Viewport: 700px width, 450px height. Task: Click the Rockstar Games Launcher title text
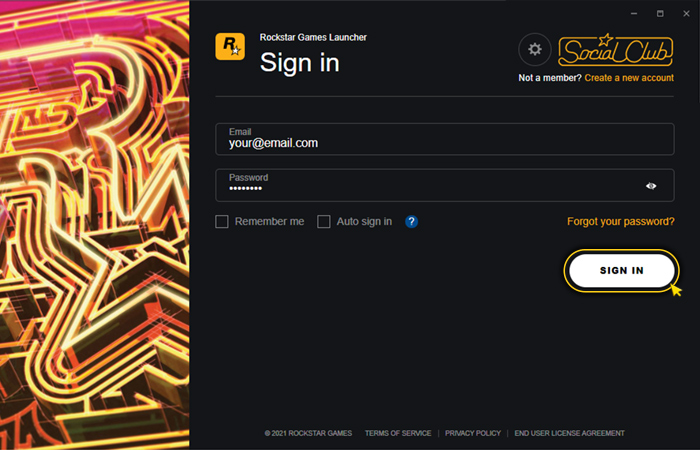[x=313, y=38]
